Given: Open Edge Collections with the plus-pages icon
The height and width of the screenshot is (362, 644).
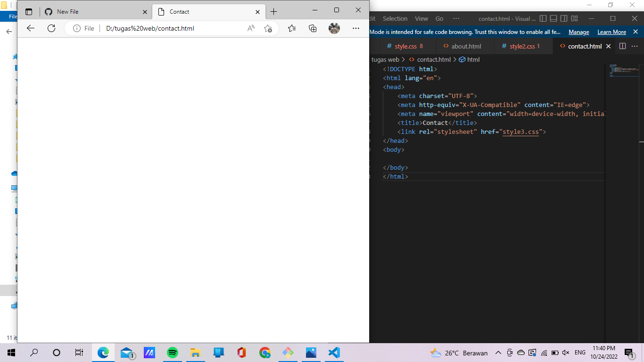Looking at the screenshot, I should (x=312, y=28).
